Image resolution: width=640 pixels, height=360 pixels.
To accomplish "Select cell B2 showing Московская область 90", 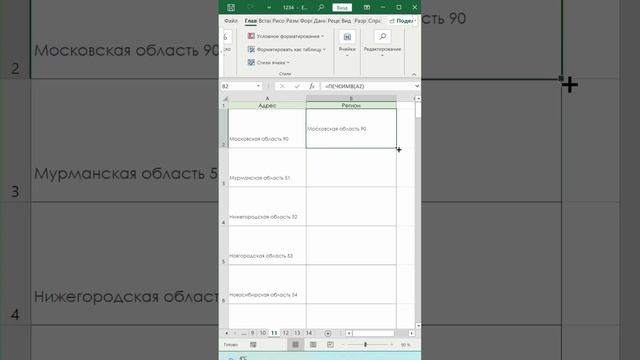I will [x=351, y=129].
